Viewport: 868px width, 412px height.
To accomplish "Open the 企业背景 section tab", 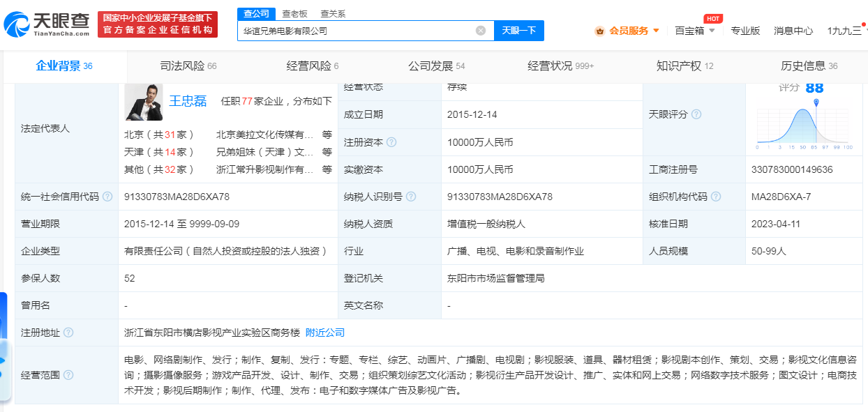I will coord(64,66).
